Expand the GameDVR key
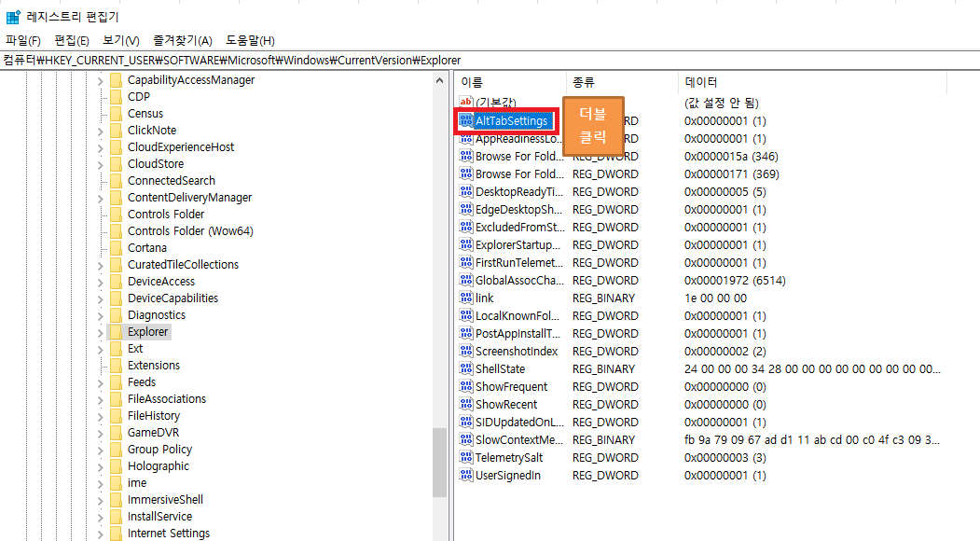The image size is (980, 541). point(101,434)
